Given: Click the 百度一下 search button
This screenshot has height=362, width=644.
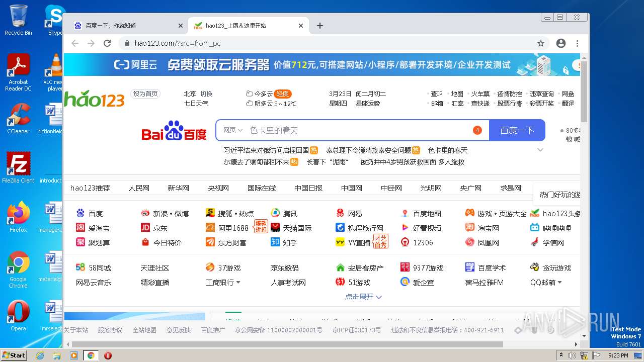Looking at the screenshot, I should pos(517,130).
